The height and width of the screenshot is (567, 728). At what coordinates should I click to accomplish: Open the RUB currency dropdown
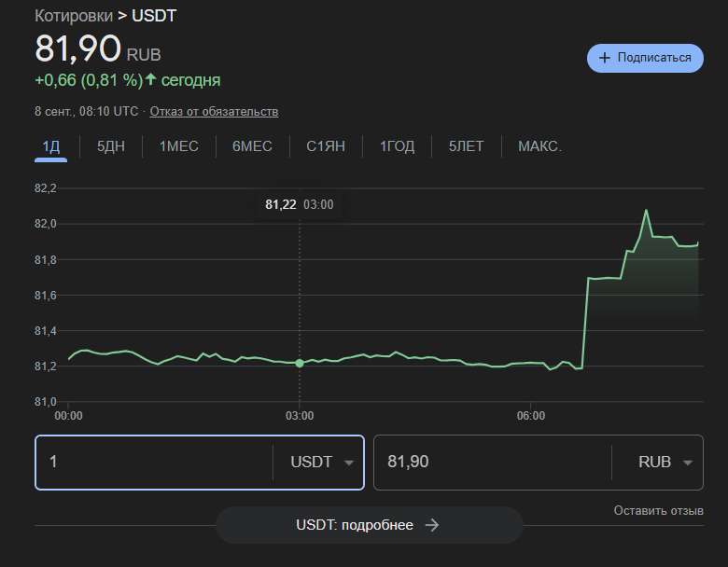point(665,463)
